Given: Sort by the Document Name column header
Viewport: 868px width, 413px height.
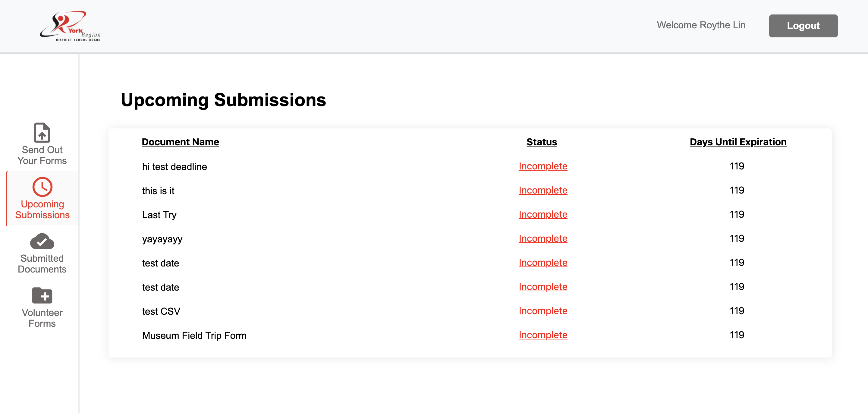Looking at the screenshot, I should (x=180, y=142).
